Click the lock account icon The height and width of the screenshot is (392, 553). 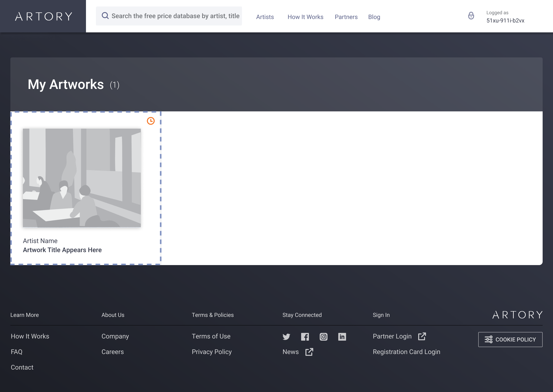(471, 16)
